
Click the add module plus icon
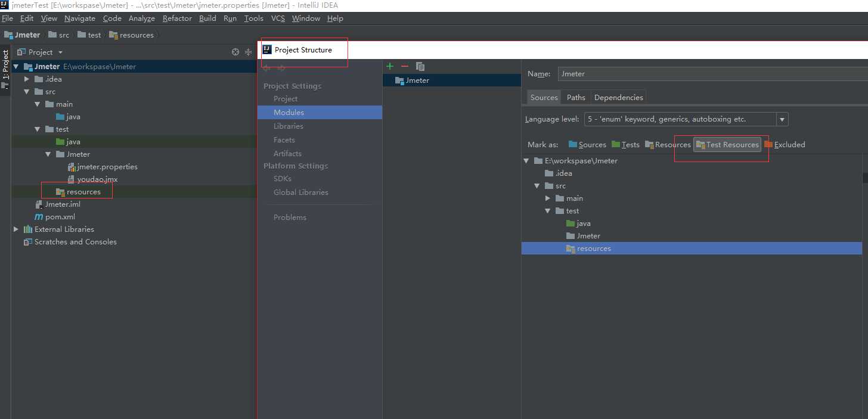tap(390, 66)
